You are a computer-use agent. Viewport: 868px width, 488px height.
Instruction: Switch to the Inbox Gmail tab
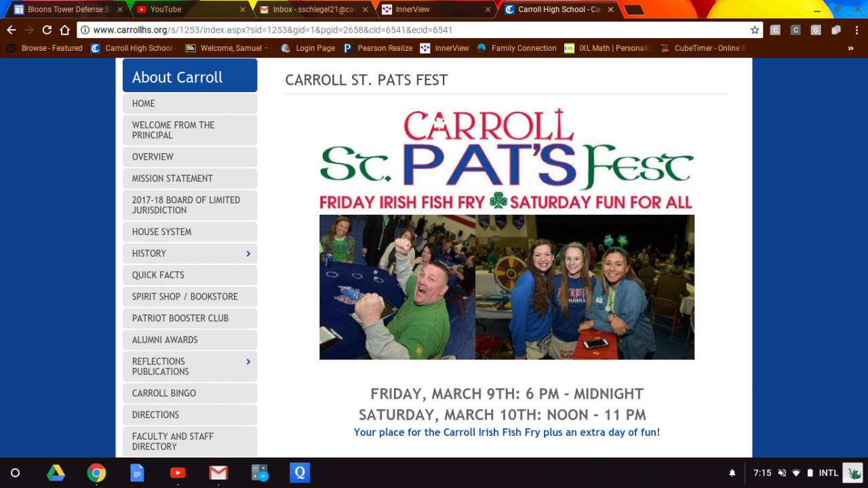[311, 9]
